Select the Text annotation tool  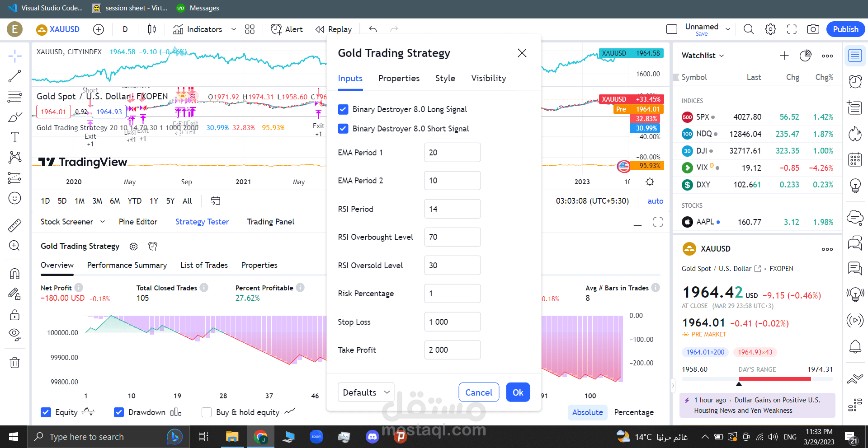pos(15,137)
